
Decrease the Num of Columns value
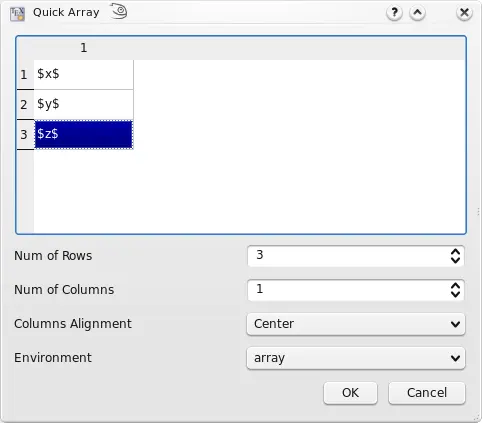point(455,295)
